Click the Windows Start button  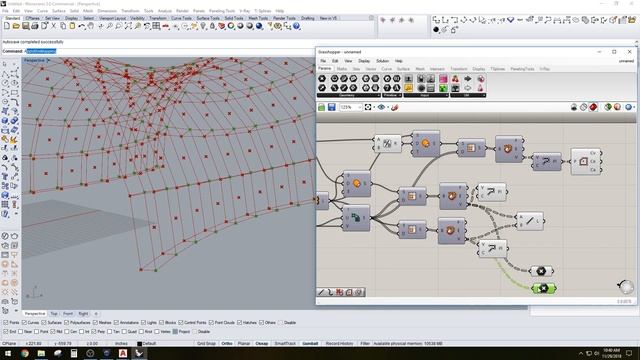(8, 353)
